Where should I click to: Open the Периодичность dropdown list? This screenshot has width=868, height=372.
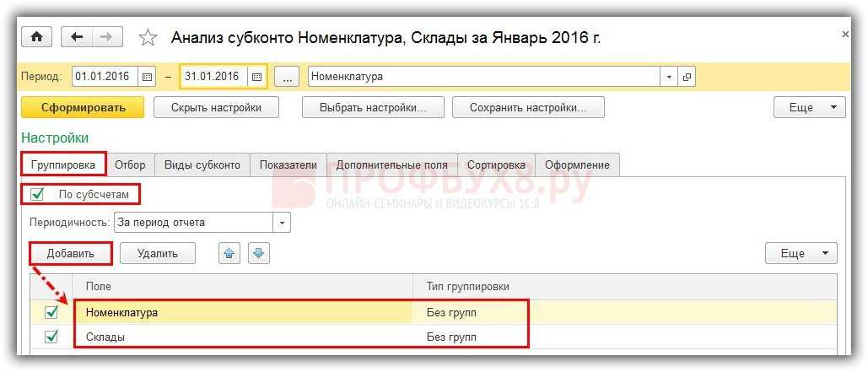point(282,223)
